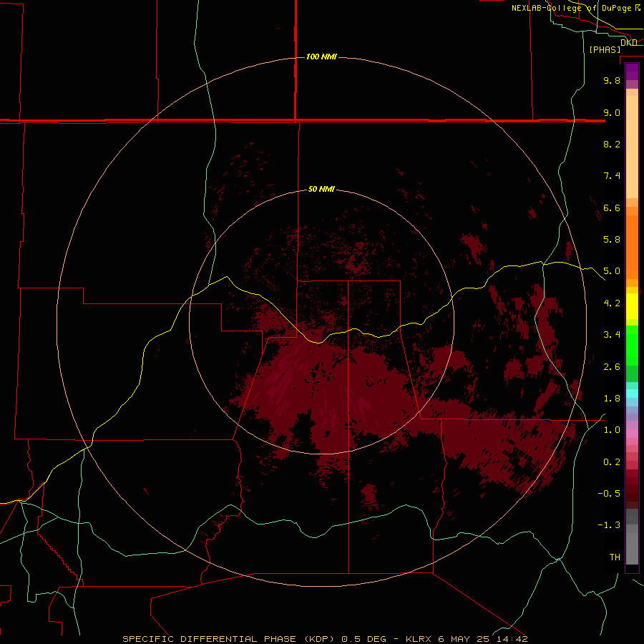644x644 pixels.
Task: Click the pink band of the color bar
Action: (632, 434)
